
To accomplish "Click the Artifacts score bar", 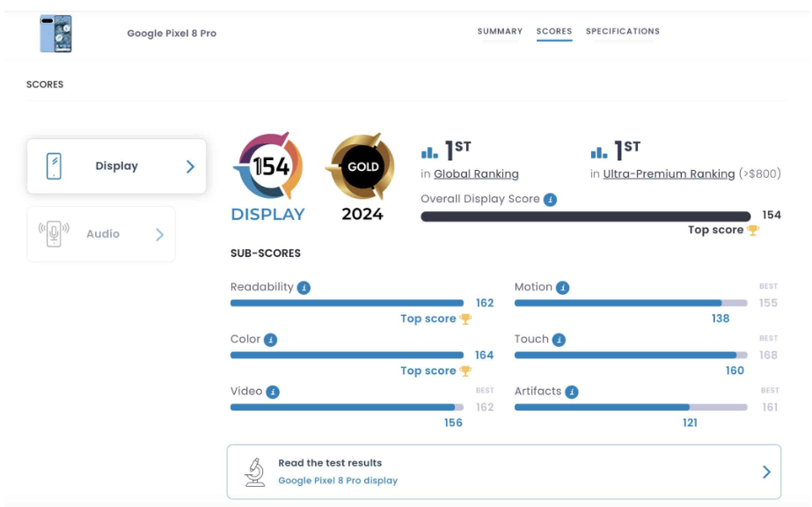I will tap(631, 408).
